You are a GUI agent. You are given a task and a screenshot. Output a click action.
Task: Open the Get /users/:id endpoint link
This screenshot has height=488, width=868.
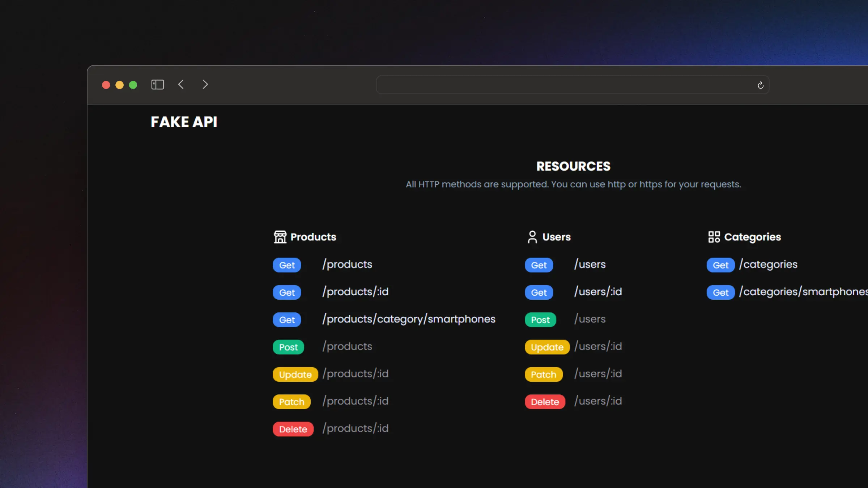598,292
